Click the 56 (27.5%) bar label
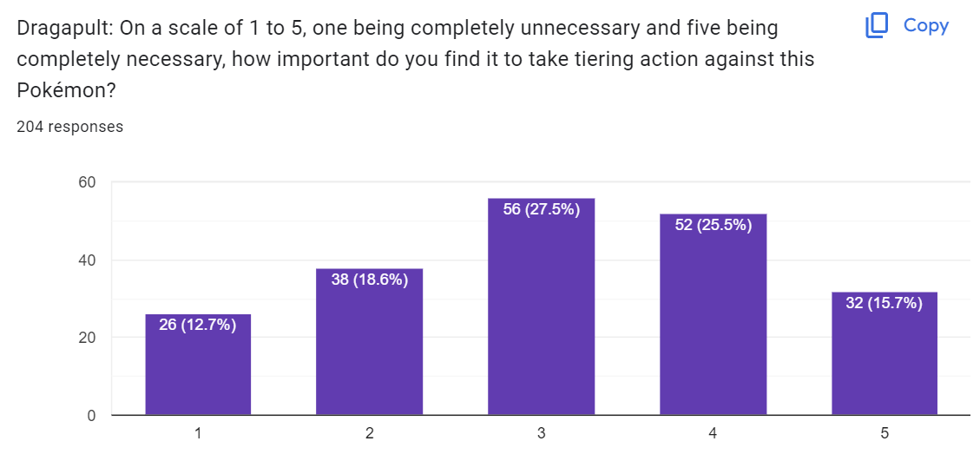The width and height of the screenshot is (980, 461). (x=542, y=209)
